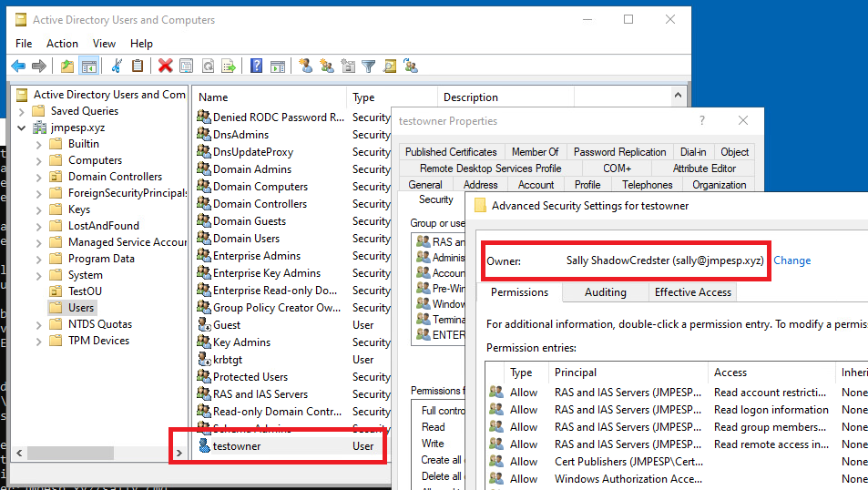Open the Action menu

click(62, 43)
